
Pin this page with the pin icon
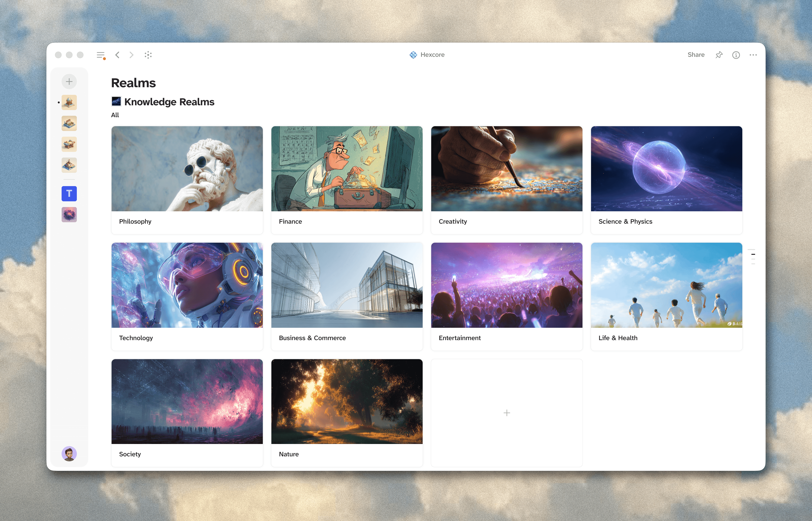click(x=719, y=55)
